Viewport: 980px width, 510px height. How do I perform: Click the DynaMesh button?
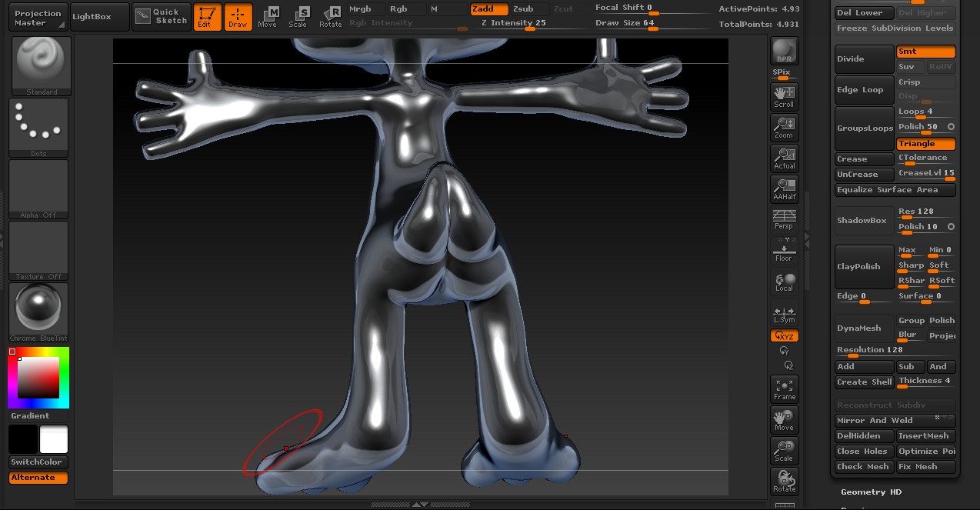(x=864, y=328)
